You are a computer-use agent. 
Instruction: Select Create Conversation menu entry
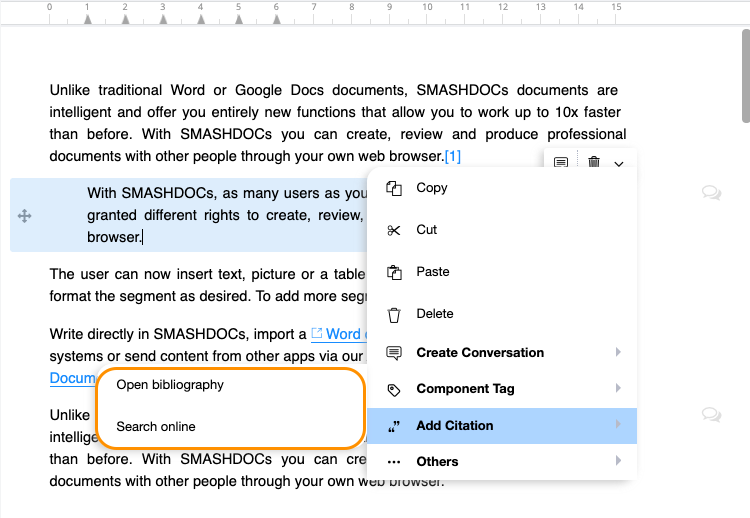click(502, 353)
